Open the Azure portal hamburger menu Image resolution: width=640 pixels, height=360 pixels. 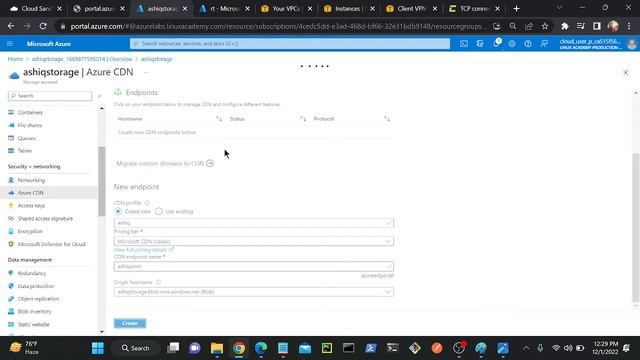(x=10, y=44)
